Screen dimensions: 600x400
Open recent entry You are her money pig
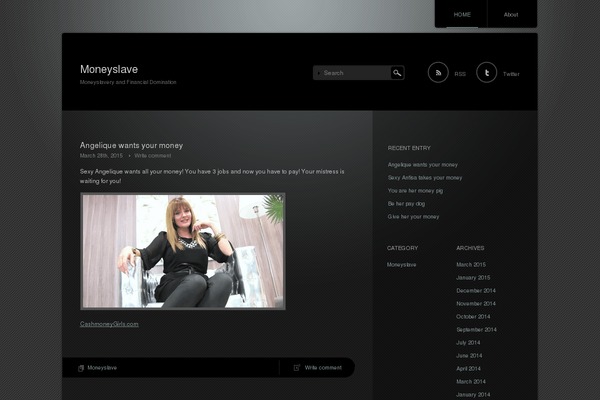pyautogui.click(x=415, y=191)
